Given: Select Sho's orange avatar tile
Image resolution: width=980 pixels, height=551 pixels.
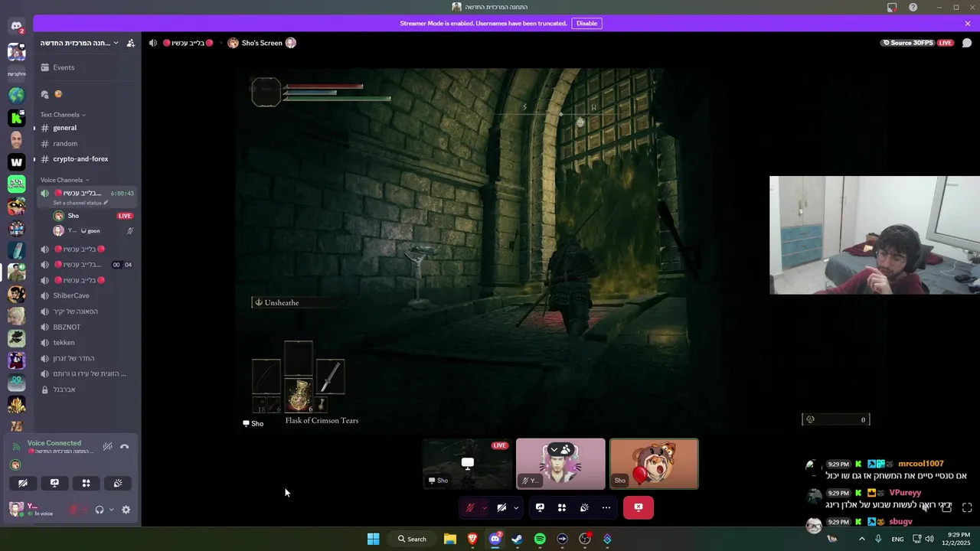Looking at the screenshot, I should pos(654,464).
